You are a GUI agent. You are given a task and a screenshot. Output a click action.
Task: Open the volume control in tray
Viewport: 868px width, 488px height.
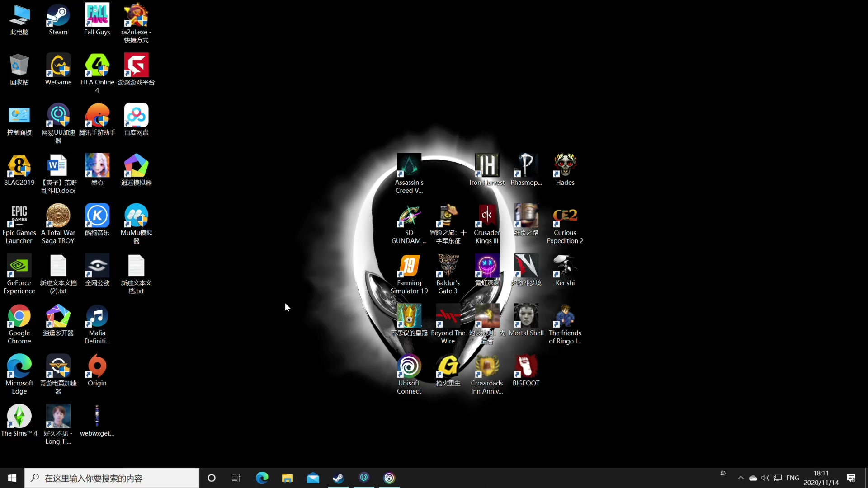tap(765, 478)
